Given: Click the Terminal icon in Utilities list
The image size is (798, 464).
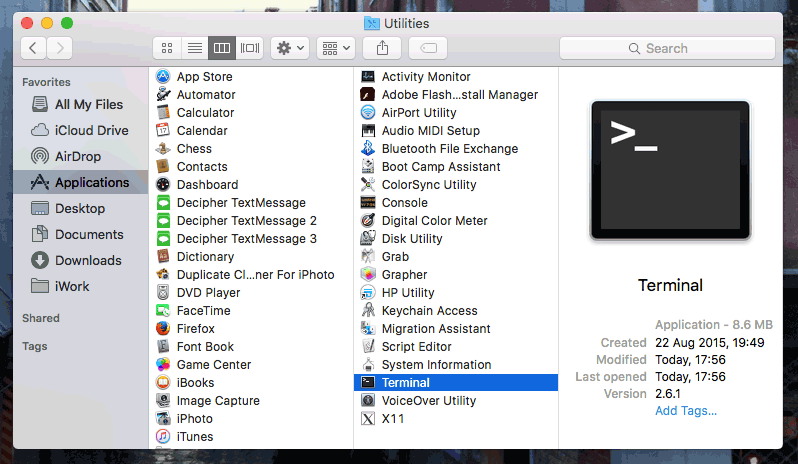Looking at the screenshot, I should [367, 383].
